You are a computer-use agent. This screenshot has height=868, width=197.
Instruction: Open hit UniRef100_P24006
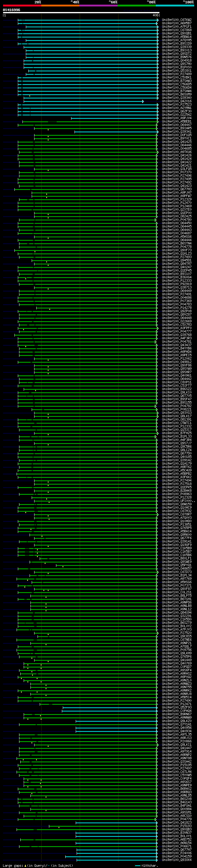pos(177,853)
